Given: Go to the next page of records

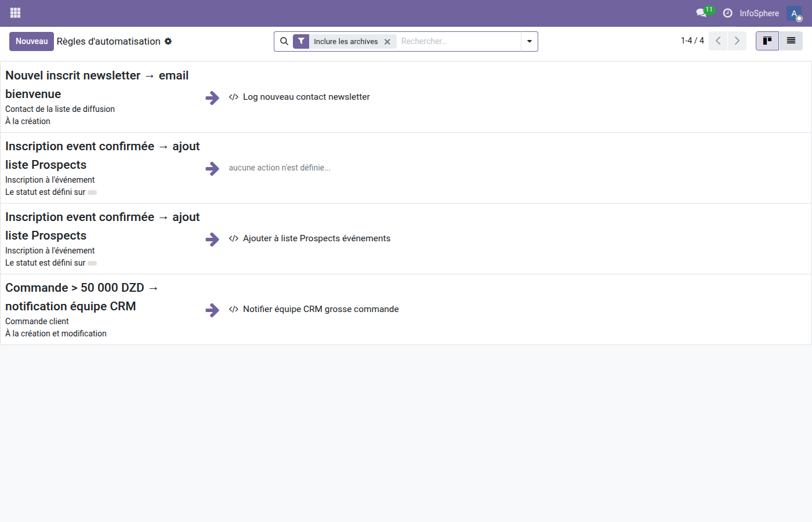Looking at the screenshot, I should click(737, 41).
